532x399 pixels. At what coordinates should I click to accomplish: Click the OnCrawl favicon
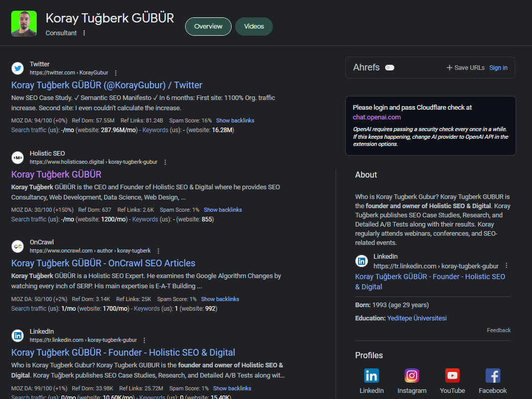[18, 246]
